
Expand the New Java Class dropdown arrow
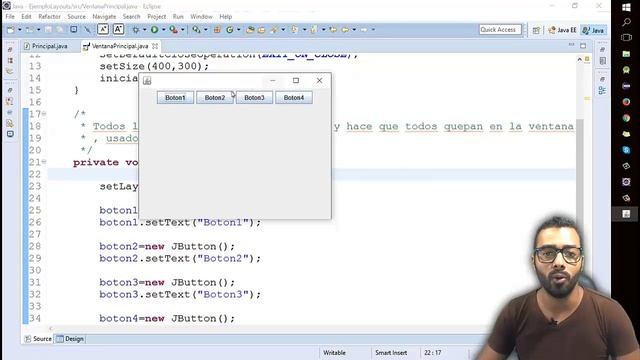click(238, 30)
